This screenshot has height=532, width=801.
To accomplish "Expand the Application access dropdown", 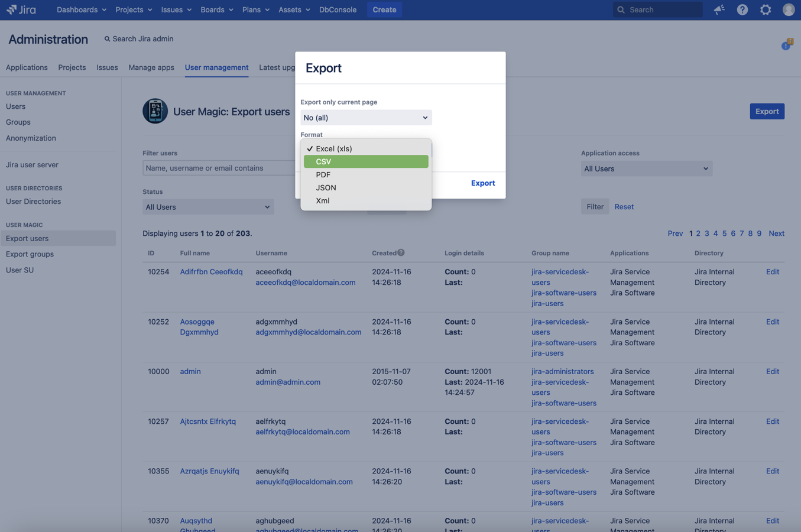I will tap(646, 168).
